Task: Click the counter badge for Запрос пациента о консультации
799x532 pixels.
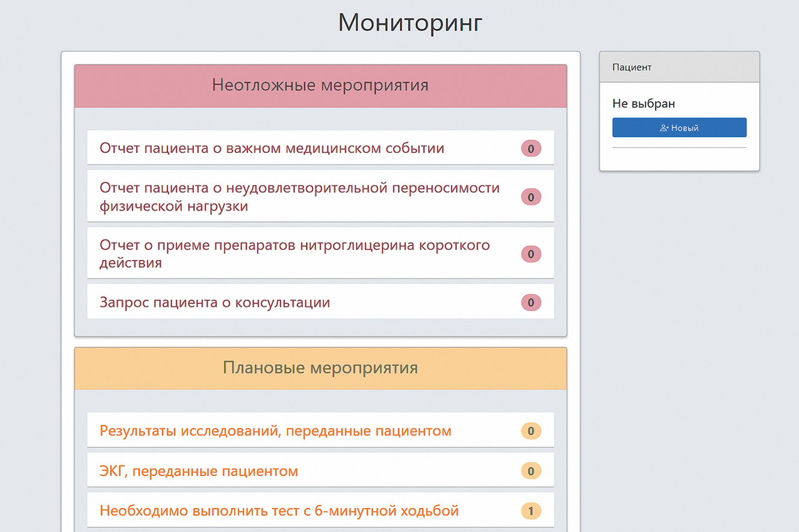Action: [x=530, y=302]
